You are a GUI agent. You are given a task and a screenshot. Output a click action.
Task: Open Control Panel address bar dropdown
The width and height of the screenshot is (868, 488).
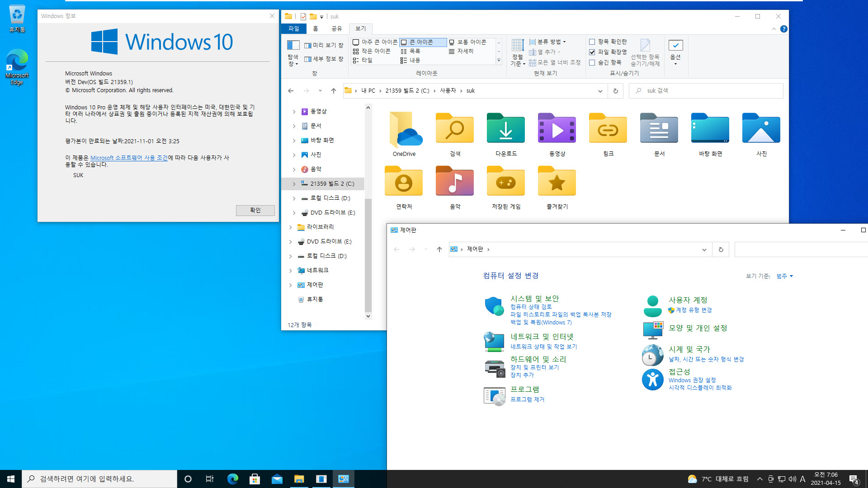(x=704, y=249)
